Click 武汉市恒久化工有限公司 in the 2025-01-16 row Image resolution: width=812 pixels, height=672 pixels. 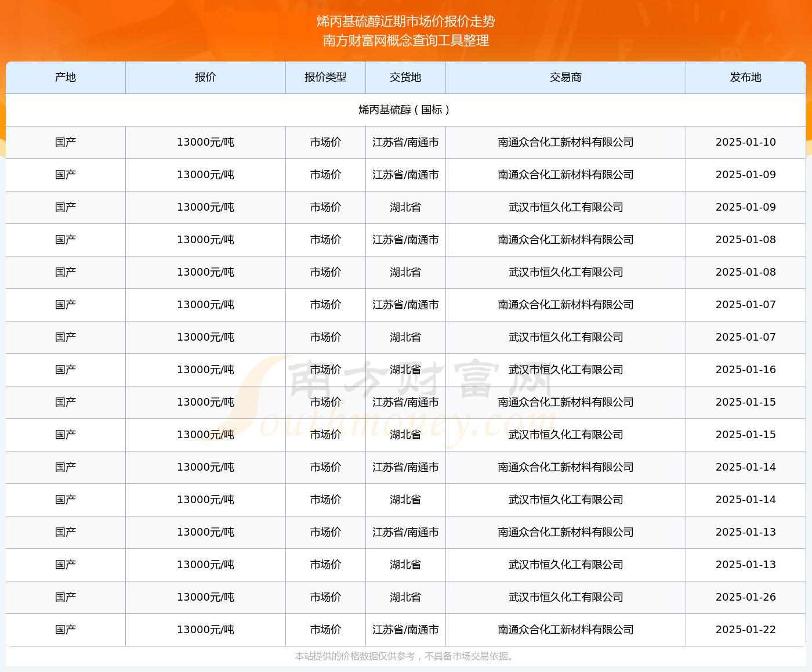(x=565, y=370)
